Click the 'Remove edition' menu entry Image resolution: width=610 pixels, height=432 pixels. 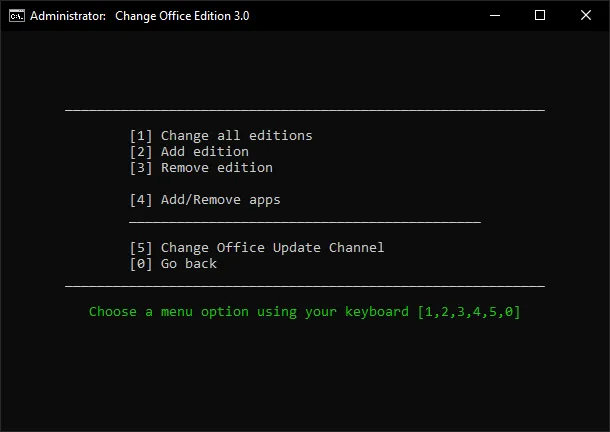[216, 168]
